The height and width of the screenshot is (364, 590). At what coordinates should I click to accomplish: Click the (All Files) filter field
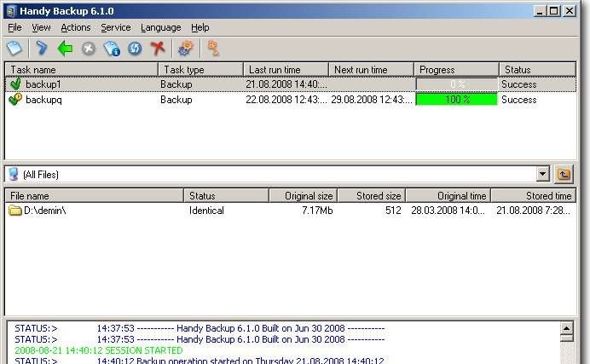[x=278, y=174]
